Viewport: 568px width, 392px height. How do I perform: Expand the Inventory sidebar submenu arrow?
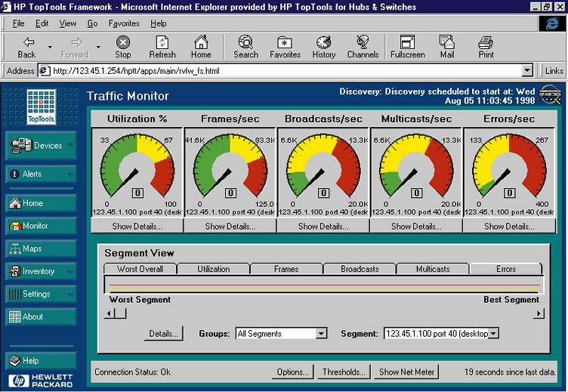coord(71,272)
